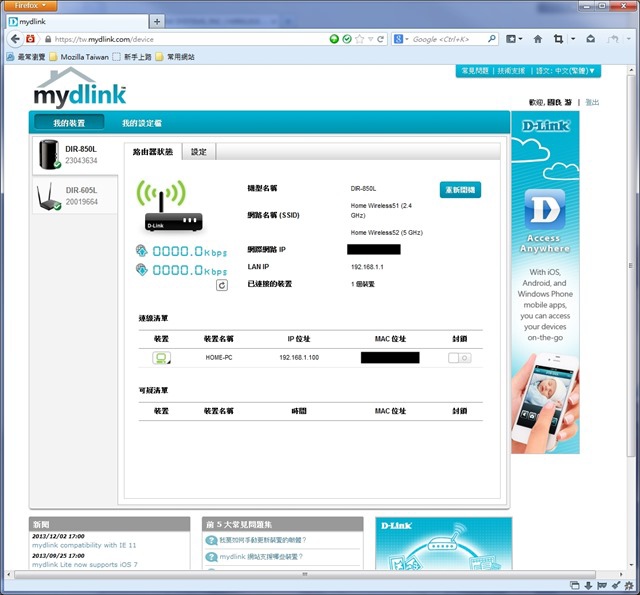Screen dimensions: 640x595
Task: Click the scroll-down arrow of the vertical scrollbar
Action: tap(631, 565)
